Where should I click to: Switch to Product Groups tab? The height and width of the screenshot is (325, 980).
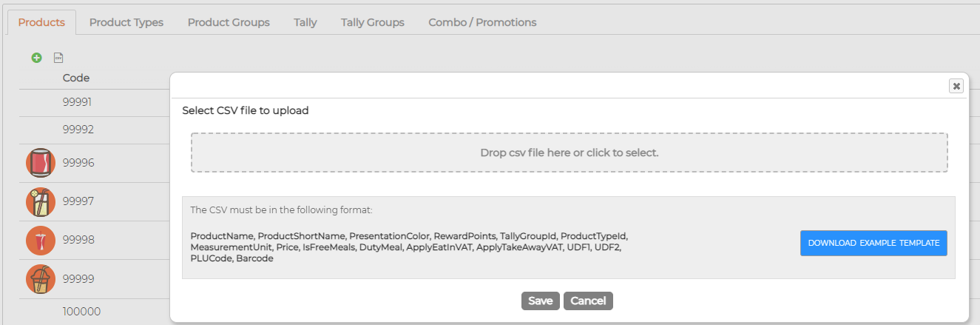[x=229, y=22]
